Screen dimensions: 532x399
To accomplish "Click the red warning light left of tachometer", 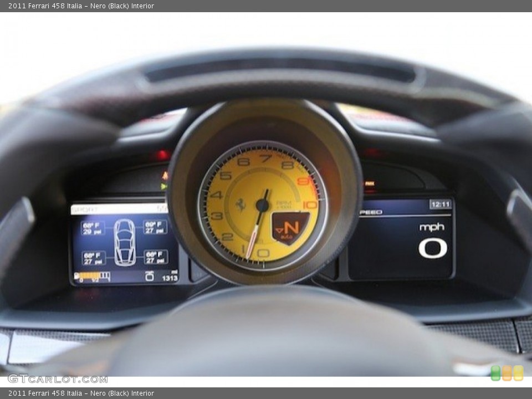I will click(162, 155).
